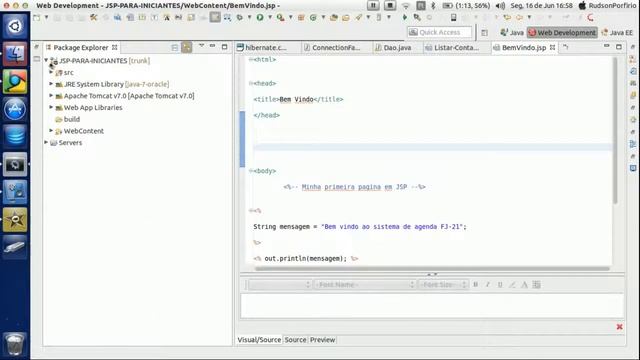The height and width of the screenshot is (360, 640).
Task: Expand Web App Libraries node
Action: [51, 107]
